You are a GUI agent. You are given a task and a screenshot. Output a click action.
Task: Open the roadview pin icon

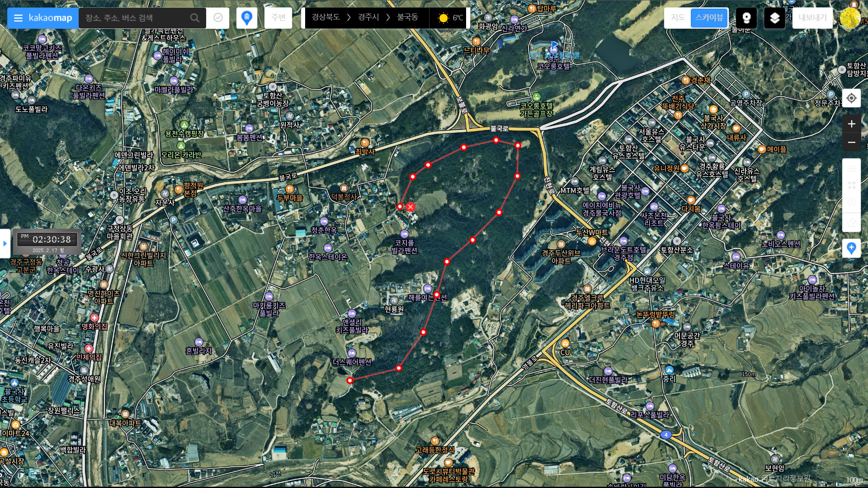click(746, 18)
